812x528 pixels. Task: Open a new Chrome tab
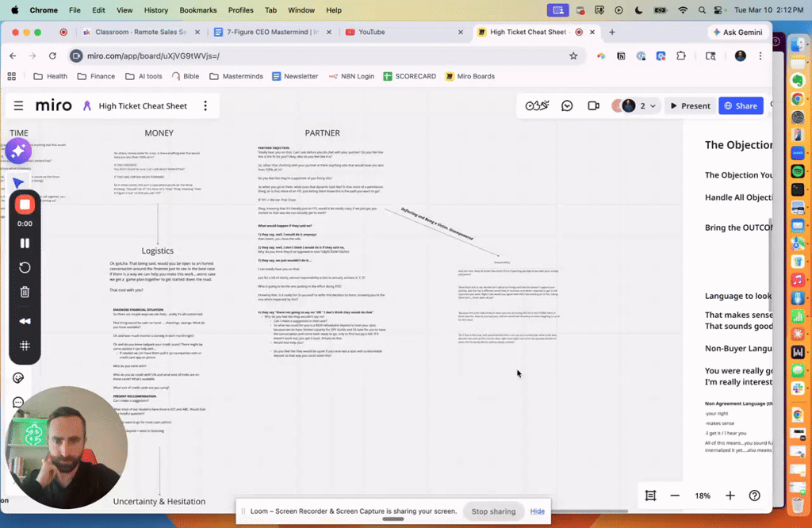pos(612,32)
